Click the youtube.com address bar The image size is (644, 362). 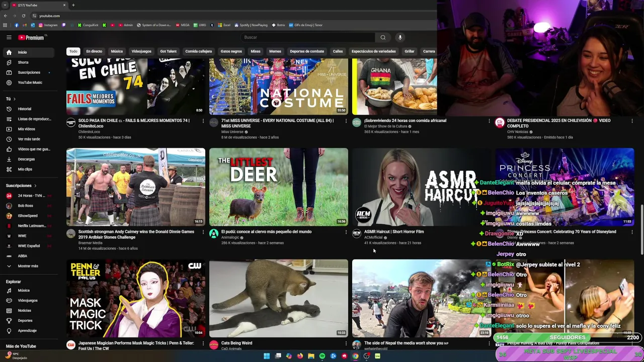(x=231, y=16)
